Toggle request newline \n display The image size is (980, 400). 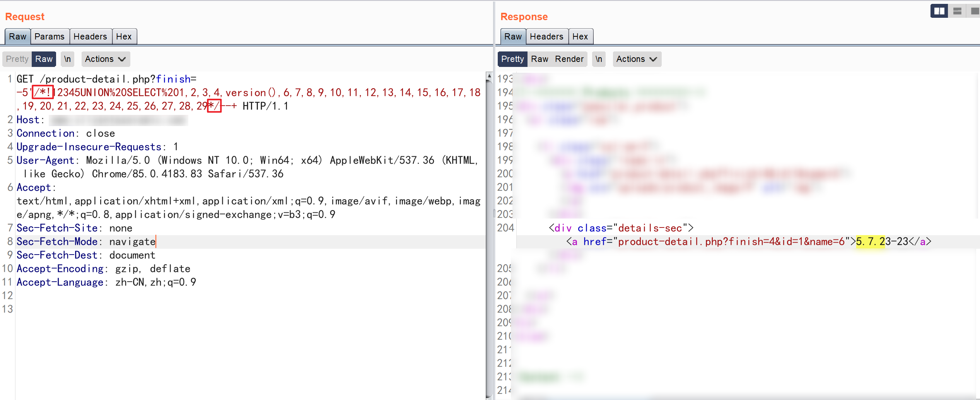(67, 59)
